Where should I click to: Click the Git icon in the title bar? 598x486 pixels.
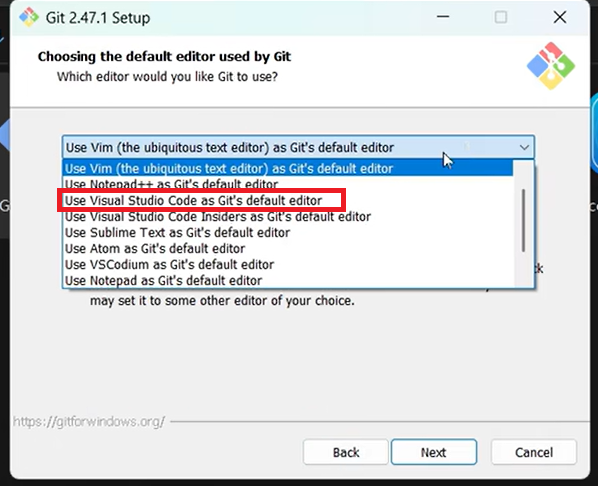tap(29, 18)
